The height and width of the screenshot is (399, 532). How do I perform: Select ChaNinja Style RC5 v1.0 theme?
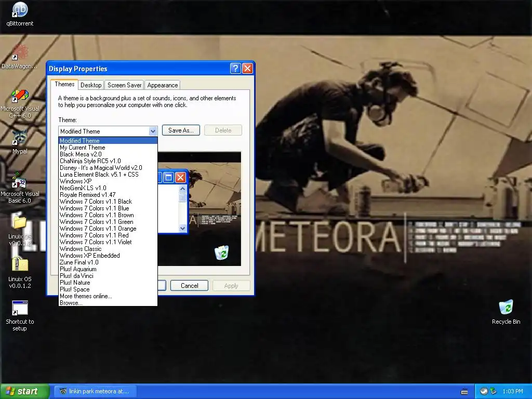coord(108,161)
